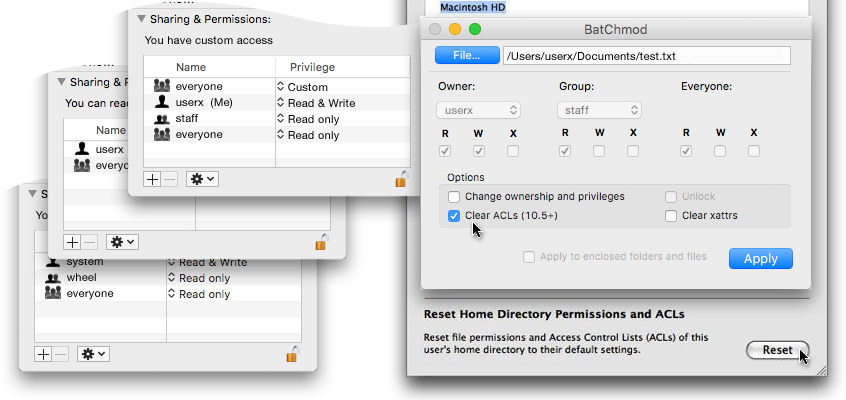The image size is (846, 400).
Task: Click the lock icon in the 'You can rea' panel
Action: tap(322, 242)
